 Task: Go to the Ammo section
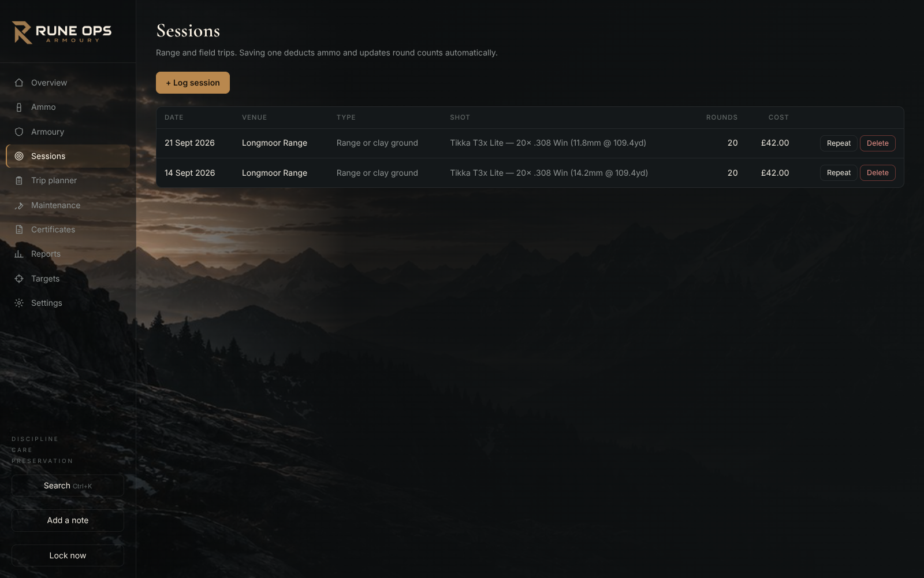pyautogui.click(x=68, y=107)
